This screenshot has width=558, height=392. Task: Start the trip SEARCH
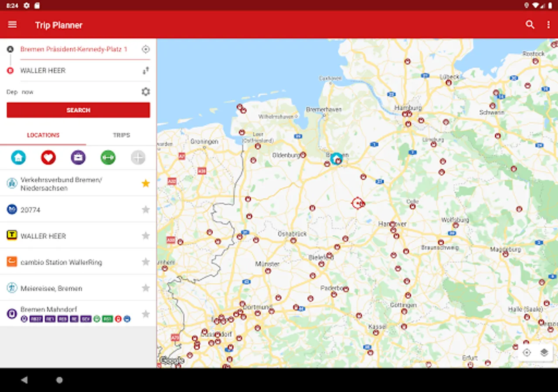[78, 110]
